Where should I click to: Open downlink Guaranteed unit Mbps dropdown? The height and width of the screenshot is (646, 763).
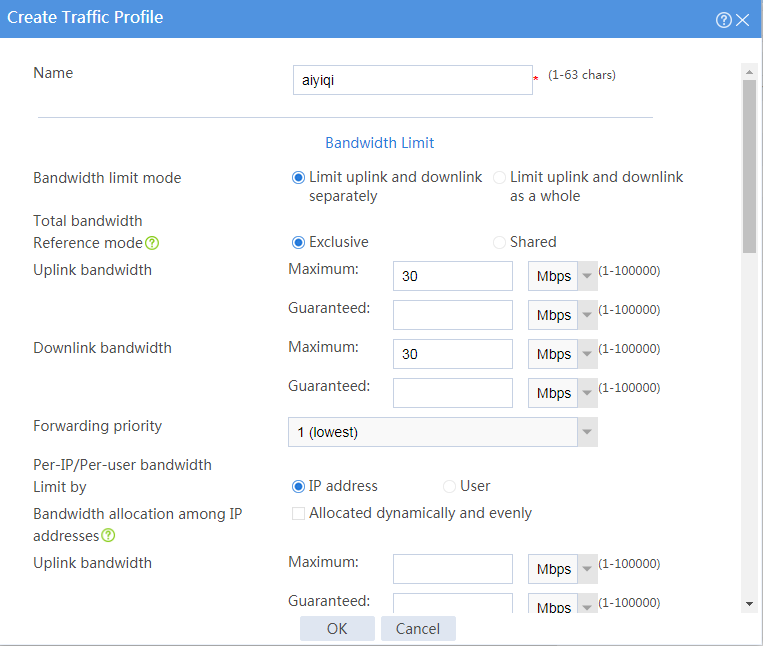(563, 393)
